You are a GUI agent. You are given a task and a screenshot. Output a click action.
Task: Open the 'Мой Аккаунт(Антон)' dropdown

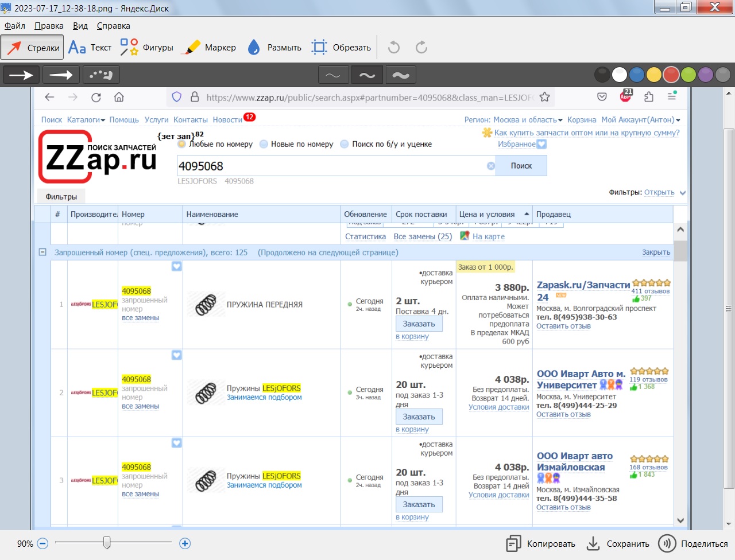tap(641, 119)
